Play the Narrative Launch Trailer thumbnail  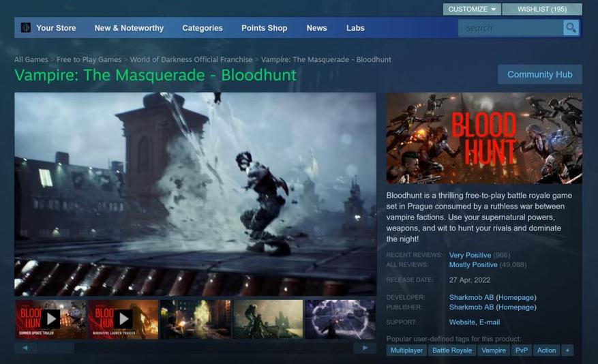123,320
